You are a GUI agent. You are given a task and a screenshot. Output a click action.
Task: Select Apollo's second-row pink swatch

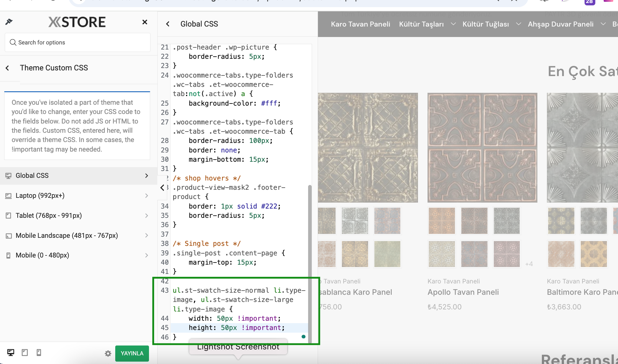click(507, 254)
